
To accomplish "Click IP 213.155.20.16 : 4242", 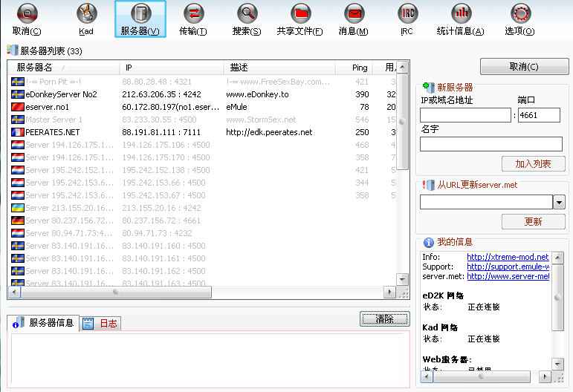I will 161,208.
